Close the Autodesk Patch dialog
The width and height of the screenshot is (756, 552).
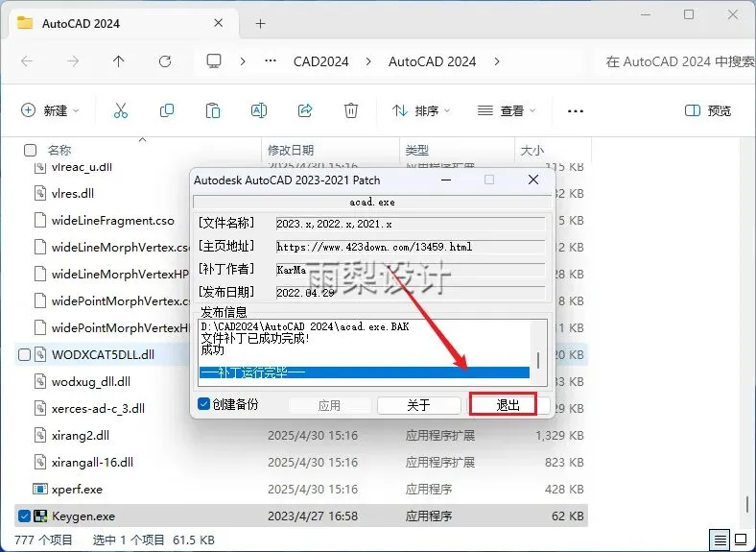coord(533,180)
